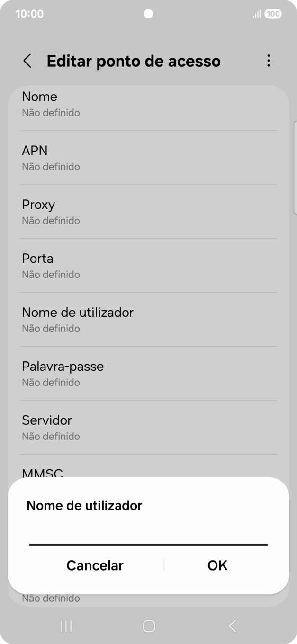
Task: Tap the Recents button in navigation bar
Action: click(65, 625)
